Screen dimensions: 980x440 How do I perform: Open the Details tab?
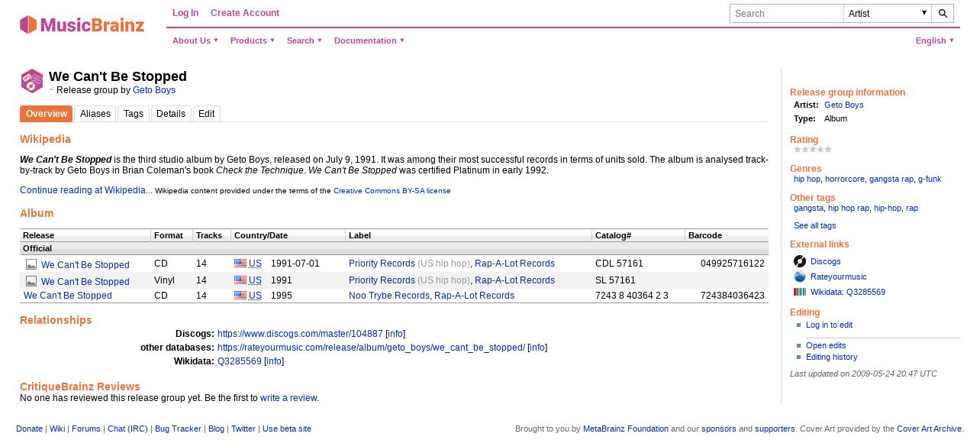click(171, 114)
